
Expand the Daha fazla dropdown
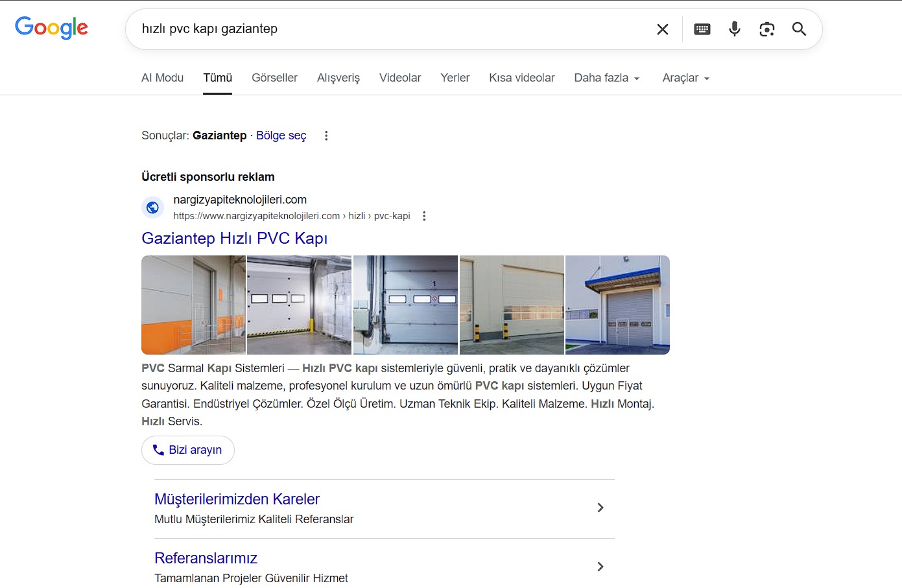607,78
